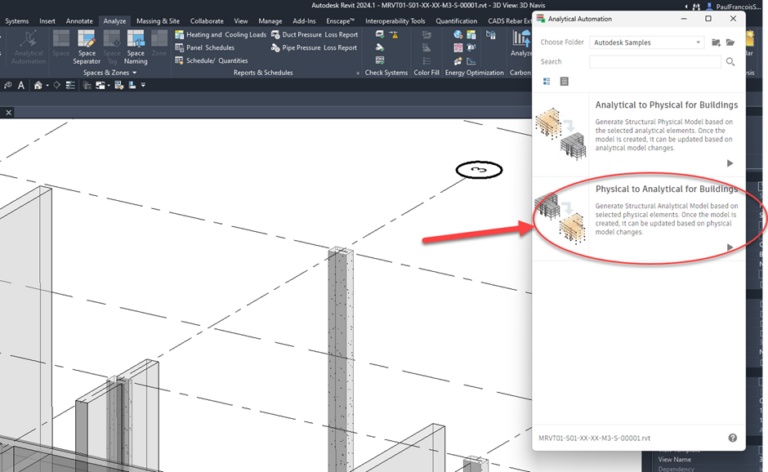The height and width of the screenshot is (472, 768).
Task: Run the Duct Pressure Loss Report
Action: click(314, 35)
